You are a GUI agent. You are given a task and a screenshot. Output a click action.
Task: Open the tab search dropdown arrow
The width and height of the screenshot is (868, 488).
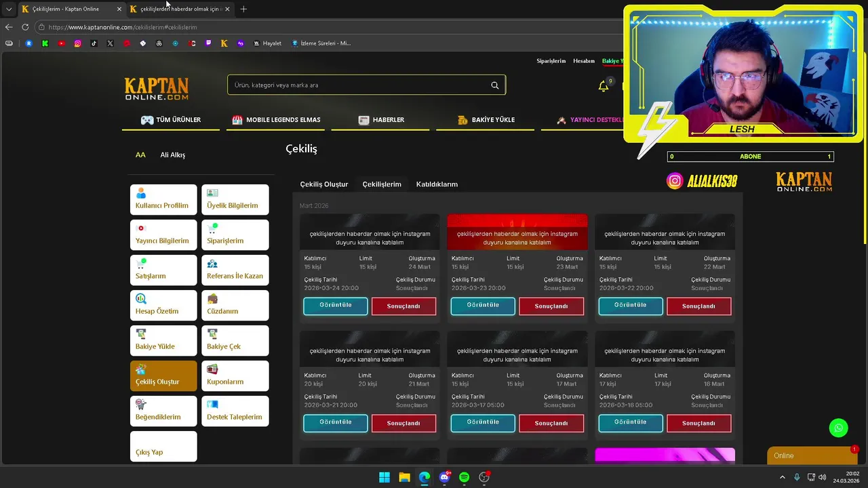[x=9, y=9]
